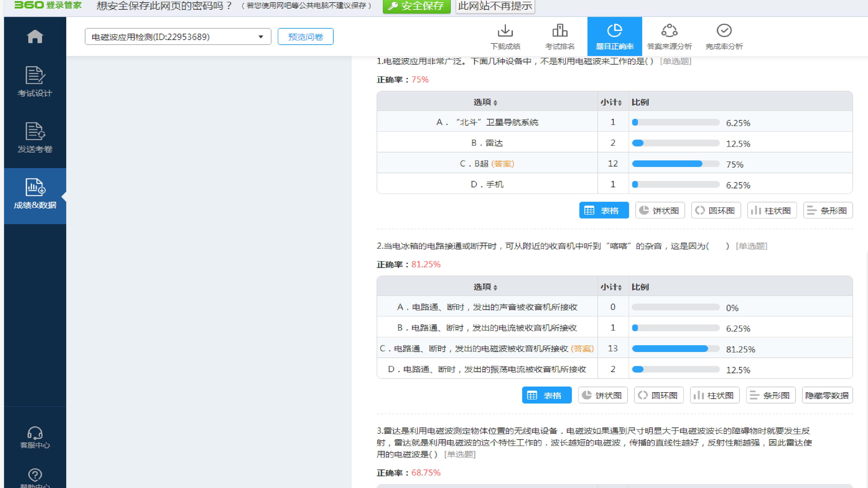This screenshot has width=868, height=488.
Task: Open 发送考卷 in the sidebar
Action: [x=35, y=137]
